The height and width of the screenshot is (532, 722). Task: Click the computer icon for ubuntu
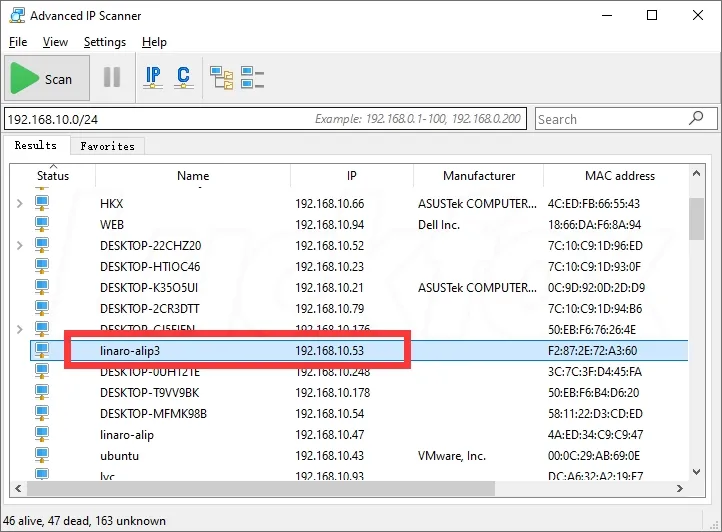42,456
